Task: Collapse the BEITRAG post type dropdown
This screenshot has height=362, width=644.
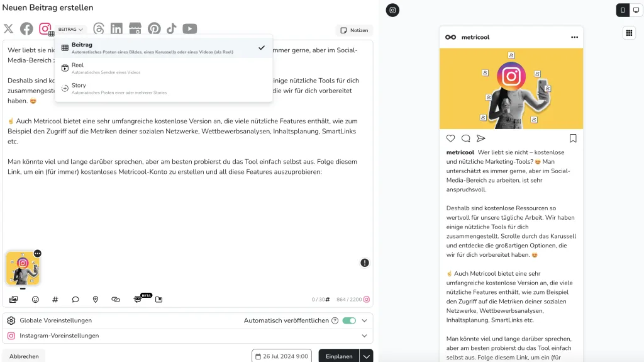Action: [71, 30]
